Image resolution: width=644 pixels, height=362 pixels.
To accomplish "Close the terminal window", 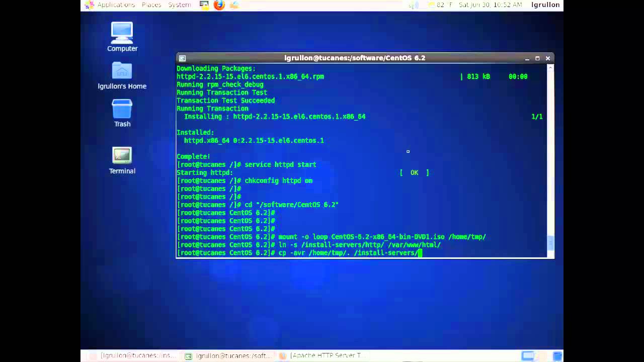I will coord(548,58).
